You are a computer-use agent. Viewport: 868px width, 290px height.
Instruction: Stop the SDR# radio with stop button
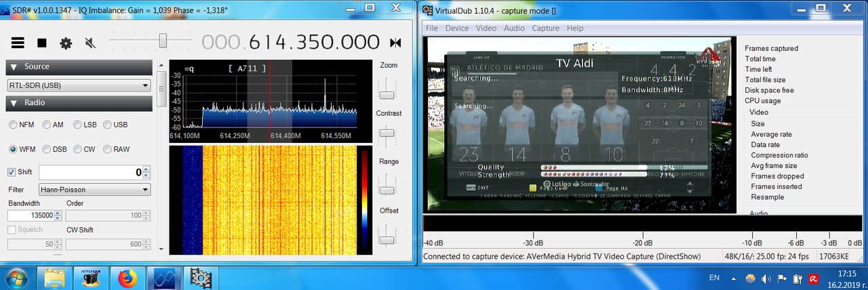pos(42,43)
